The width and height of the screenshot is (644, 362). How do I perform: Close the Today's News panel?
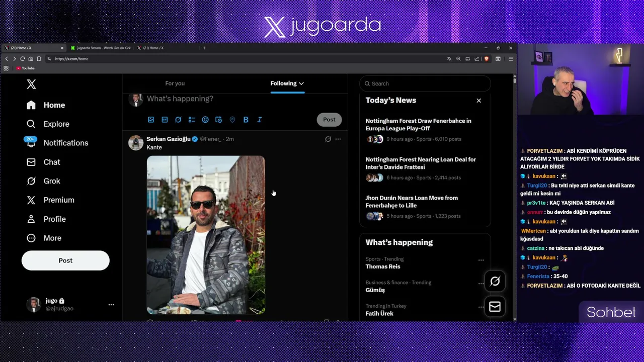coord(479,101)
